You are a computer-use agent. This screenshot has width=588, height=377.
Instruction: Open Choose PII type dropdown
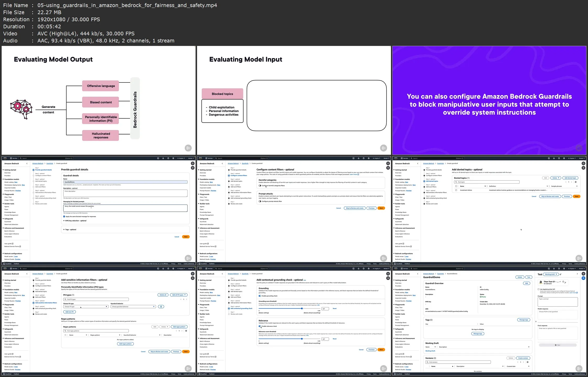coord(86,307)
